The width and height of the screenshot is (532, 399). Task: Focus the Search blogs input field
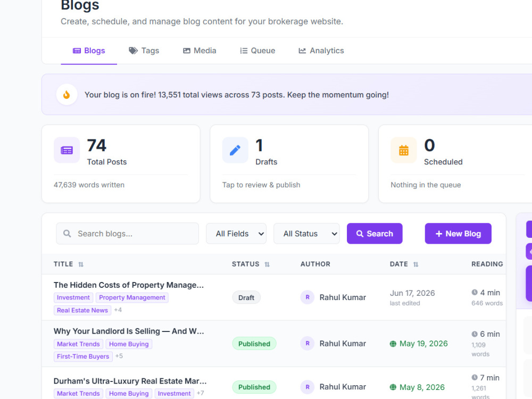tap(128, 234)
